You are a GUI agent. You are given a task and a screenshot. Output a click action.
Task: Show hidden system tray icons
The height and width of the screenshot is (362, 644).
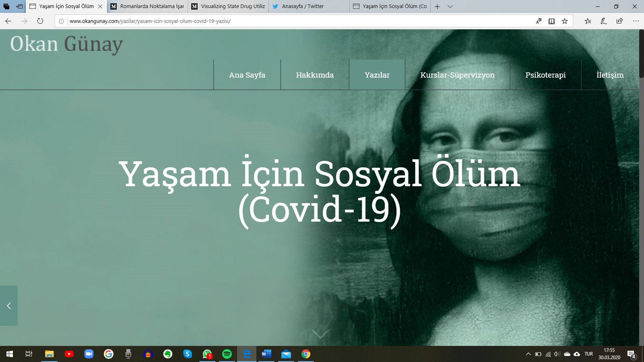click(528, 354)
